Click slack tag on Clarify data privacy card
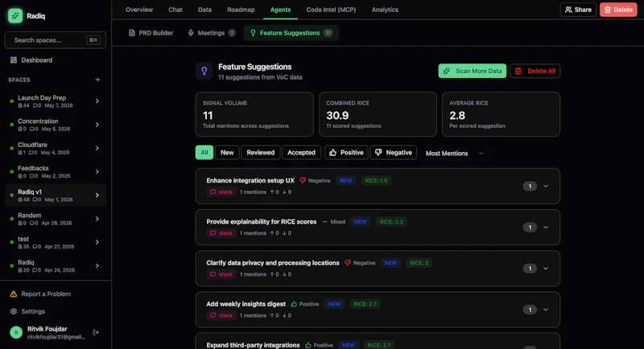The image size is (644, 349). click(221, 274)
